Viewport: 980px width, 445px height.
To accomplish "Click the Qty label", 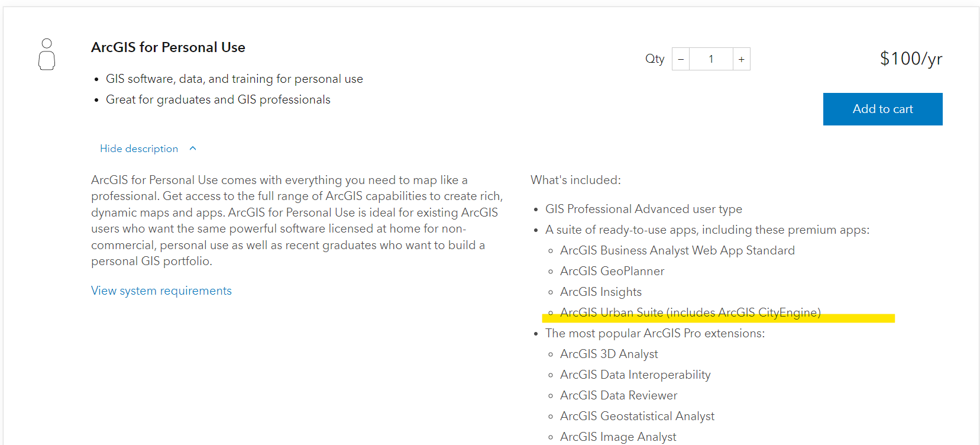I will tap(655, 59).
